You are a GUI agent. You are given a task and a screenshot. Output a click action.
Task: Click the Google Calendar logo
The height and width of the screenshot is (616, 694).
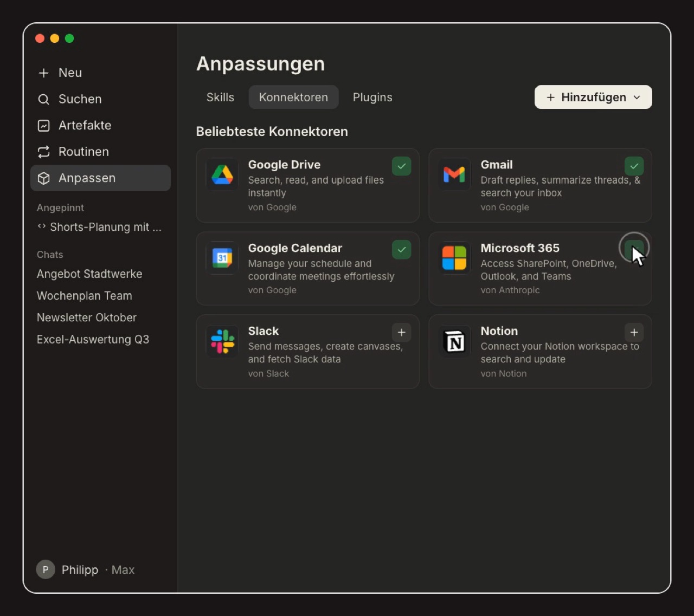tap(222, 258)
